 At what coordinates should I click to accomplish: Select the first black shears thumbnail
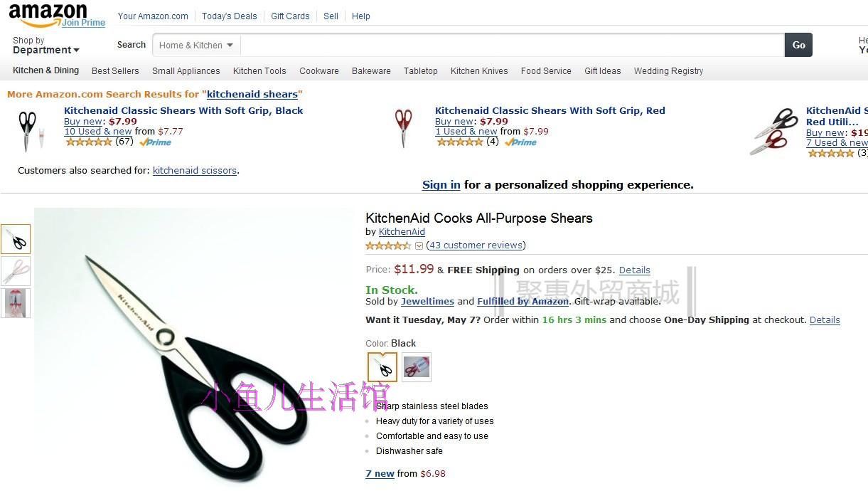(16, 239)
